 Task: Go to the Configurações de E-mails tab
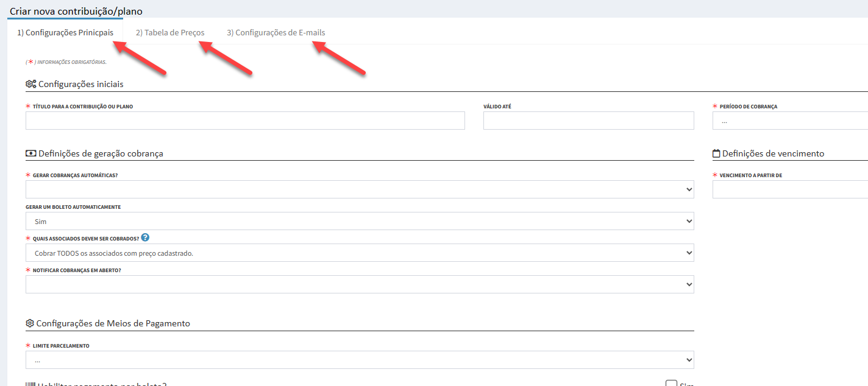click(x=276, y=33)
